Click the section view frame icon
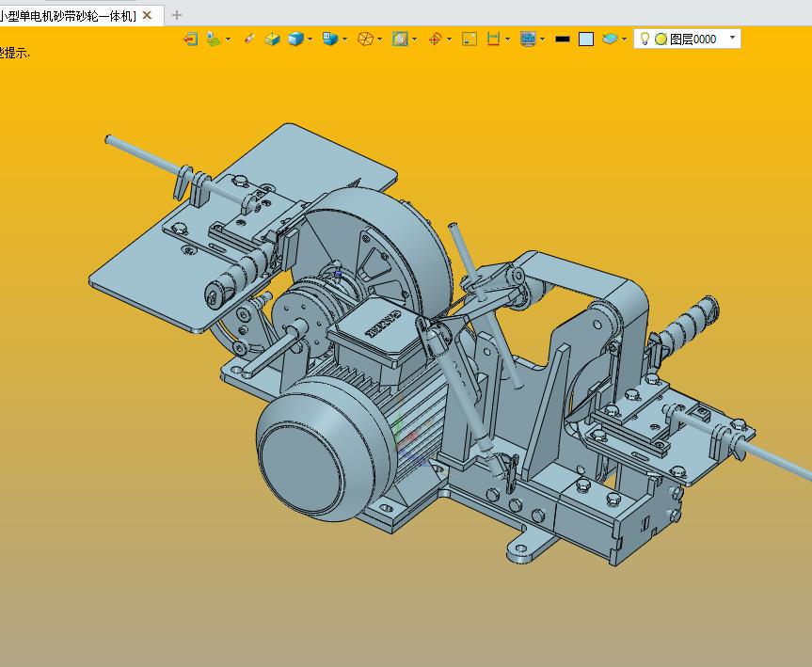 400,39
